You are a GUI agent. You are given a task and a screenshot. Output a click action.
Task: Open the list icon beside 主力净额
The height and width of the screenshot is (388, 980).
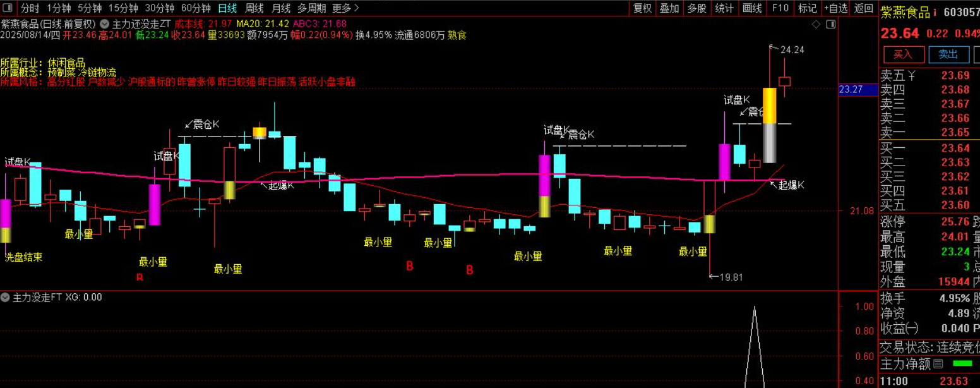[x=938, y=363]
